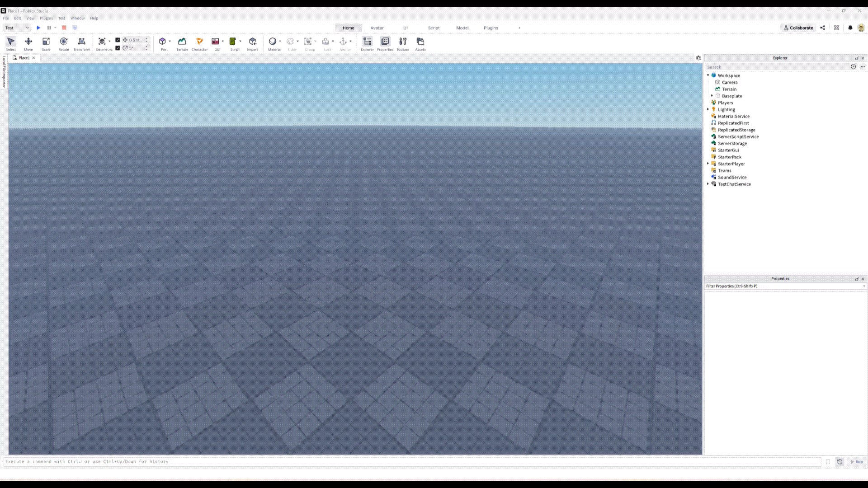This screenshot has height=488, width=868.
Task: Click the Import 3D icon
Action: 253,41
